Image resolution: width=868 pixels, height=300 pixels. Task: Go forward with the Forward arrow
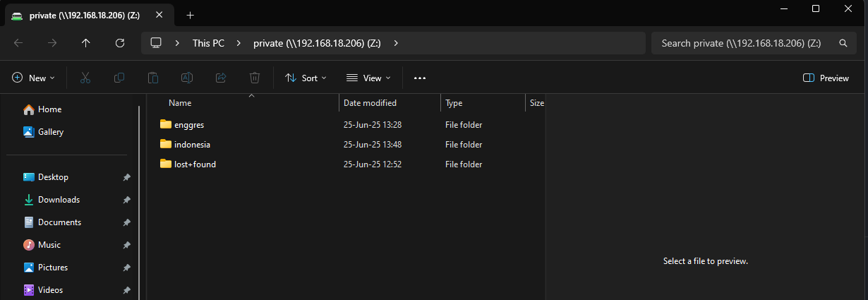coord(52,43)
